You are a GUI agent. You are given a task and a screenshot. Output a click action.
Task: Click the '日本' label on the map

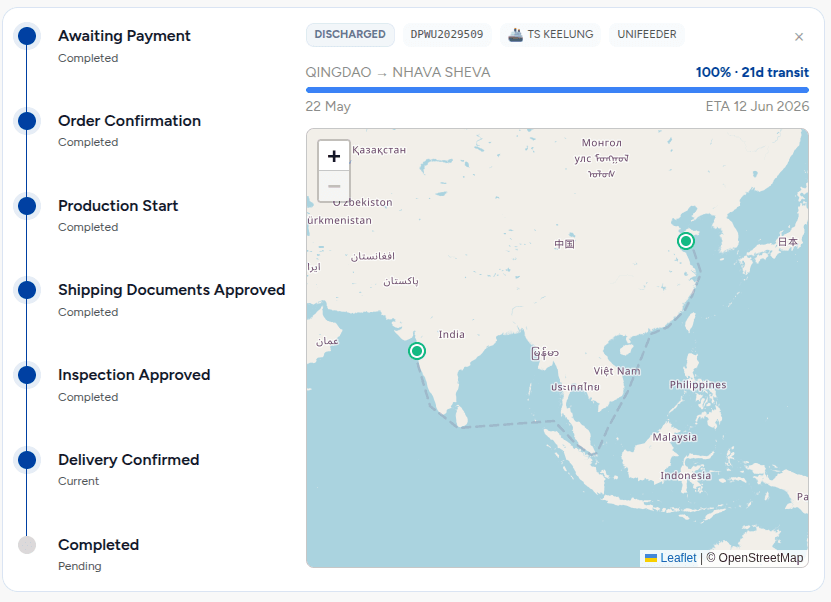coord(788,242)
